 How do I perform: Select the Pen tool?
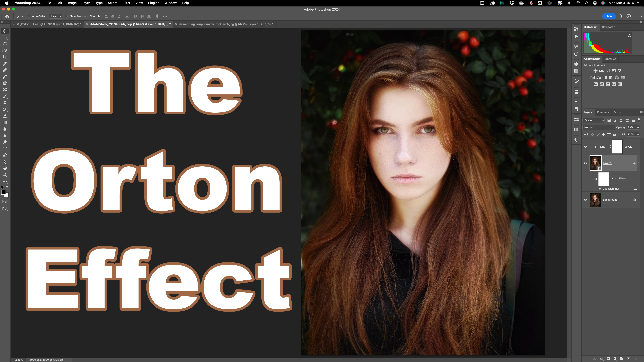click(5, 155)
